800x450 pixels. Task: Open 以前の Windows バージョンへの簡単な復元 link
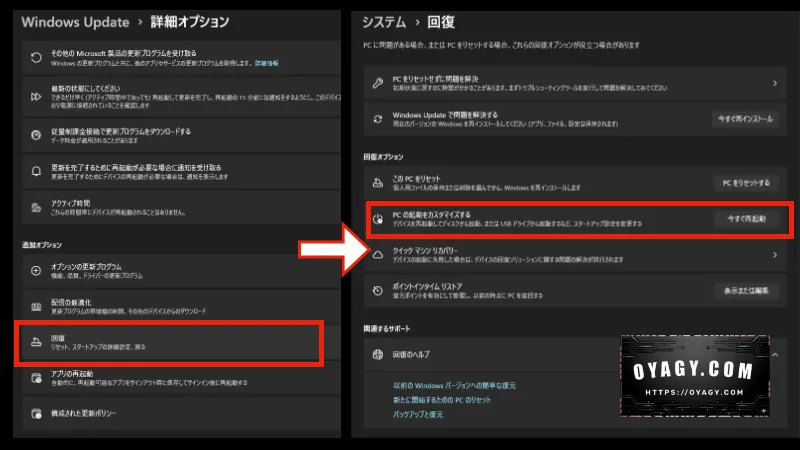click(x=454, y=385)
